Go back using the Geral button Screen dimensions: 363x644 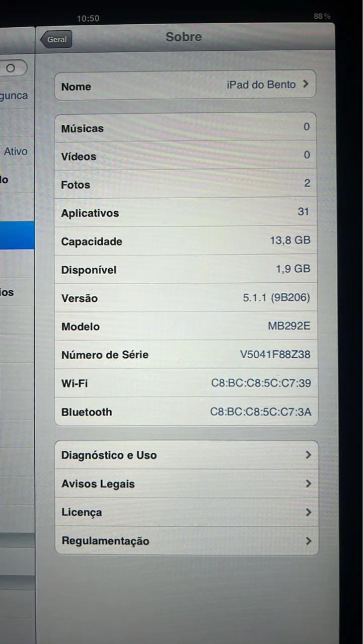click(x=56, y=40)
